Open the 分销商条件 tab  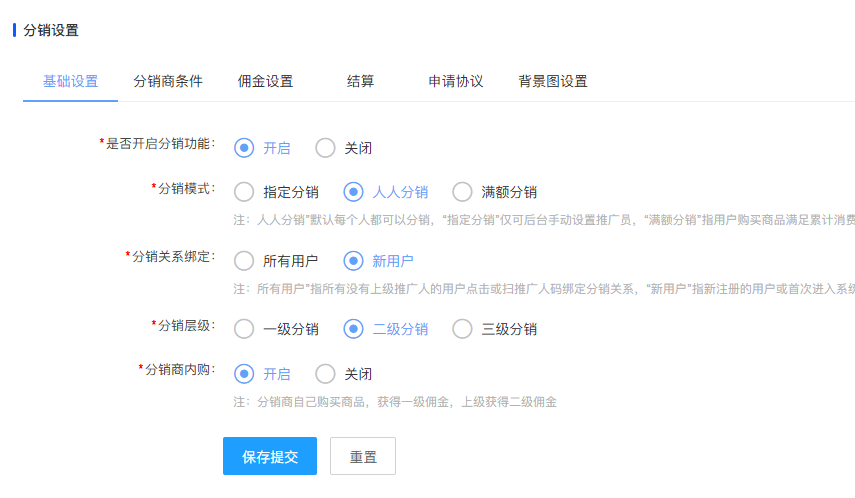tap(168, 81)
